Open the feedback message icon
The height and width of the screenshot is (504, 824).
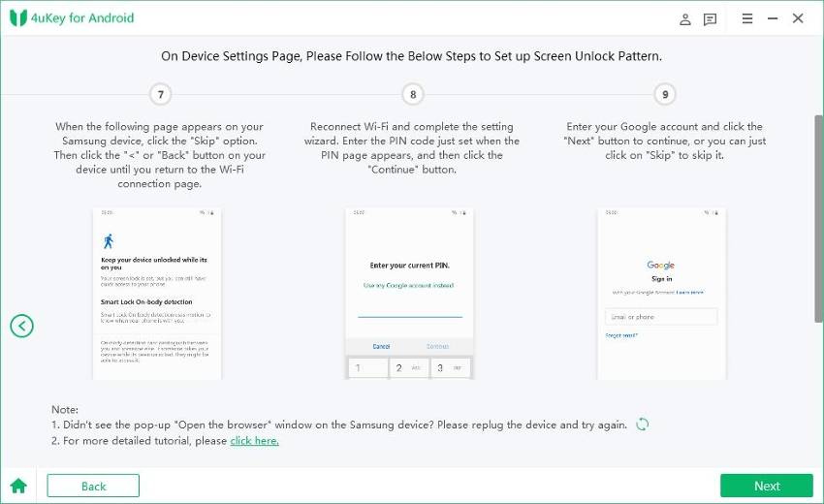pyautogui.click(x=711, y=18)
